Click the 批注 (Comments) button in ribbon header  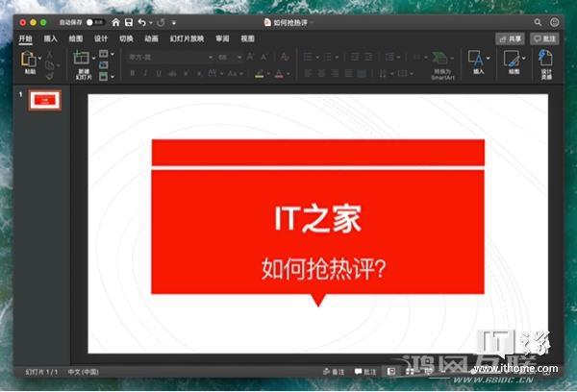pos(544,39)
